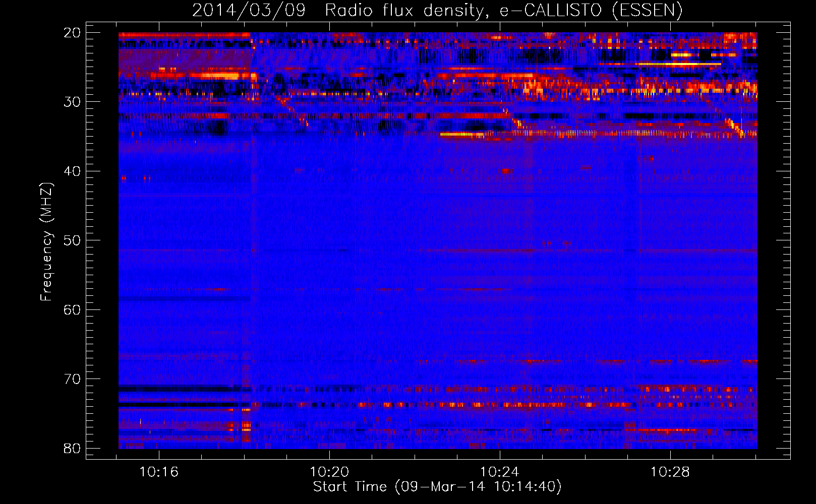Click the 20 frequency tick label

pos(72,33)
